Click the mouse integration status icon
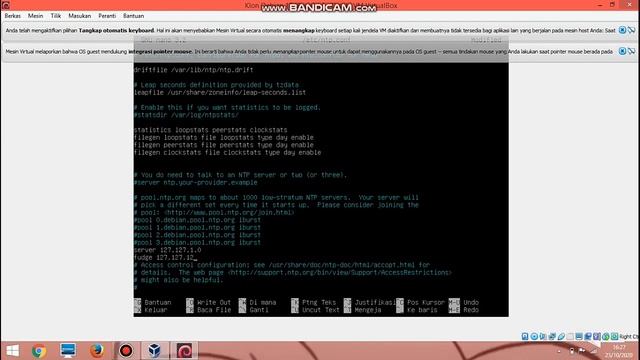Viewport: 640px width, 360px height. coord(606,336)
